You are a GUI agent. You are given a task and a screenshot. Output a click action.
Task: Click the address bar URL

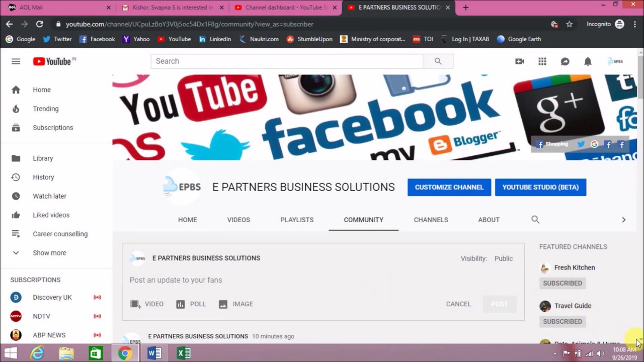[190, 24]
